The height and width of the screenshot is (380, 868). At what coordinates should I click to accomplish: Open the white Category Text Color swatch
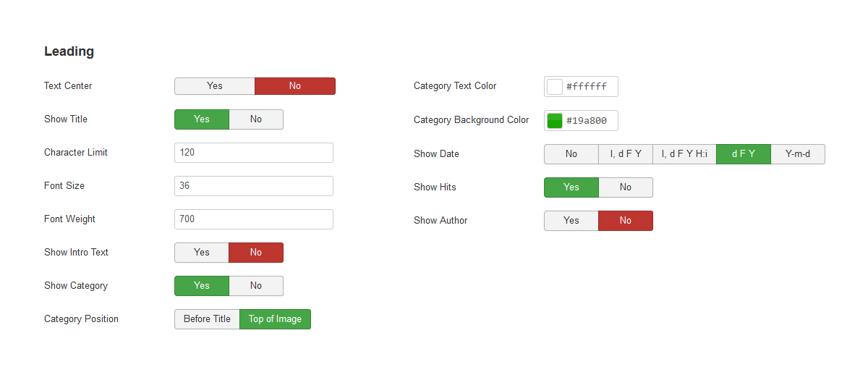pyautogui.click(x=555, y=87)
